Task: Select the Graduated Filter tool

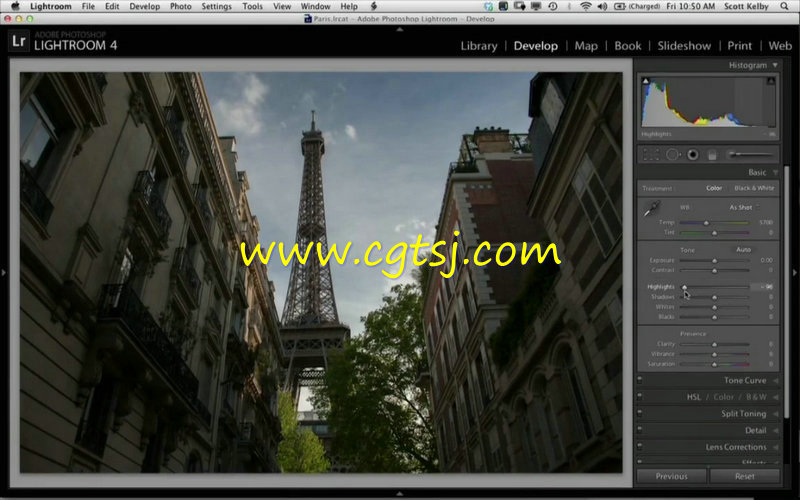Action: pos(712,155)
